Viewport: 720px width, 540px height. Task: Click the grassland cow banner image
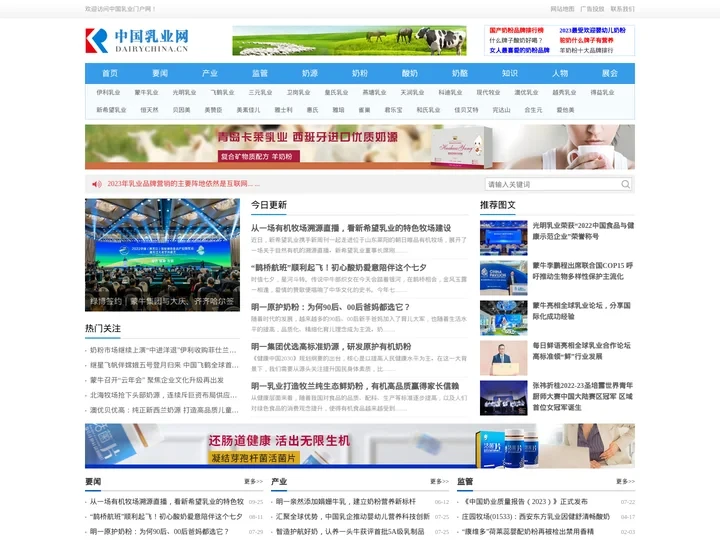point(349,40)
